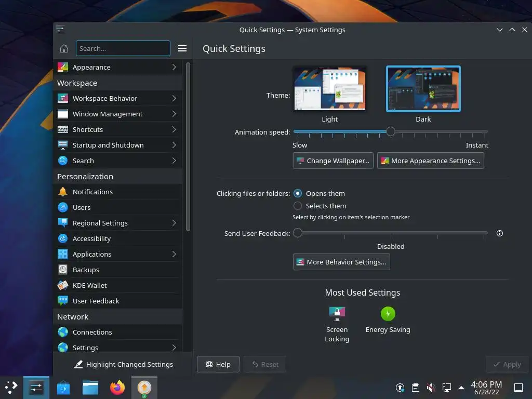Open the Notifications settings entry
532x399 pixels.
(118, 192)
